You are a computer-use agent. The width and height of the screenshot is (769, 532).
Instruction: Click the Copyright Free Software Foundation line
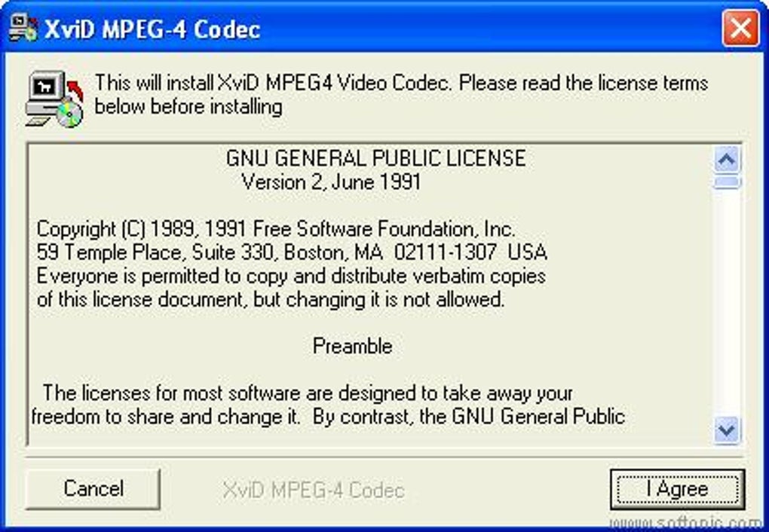(276, 229)
